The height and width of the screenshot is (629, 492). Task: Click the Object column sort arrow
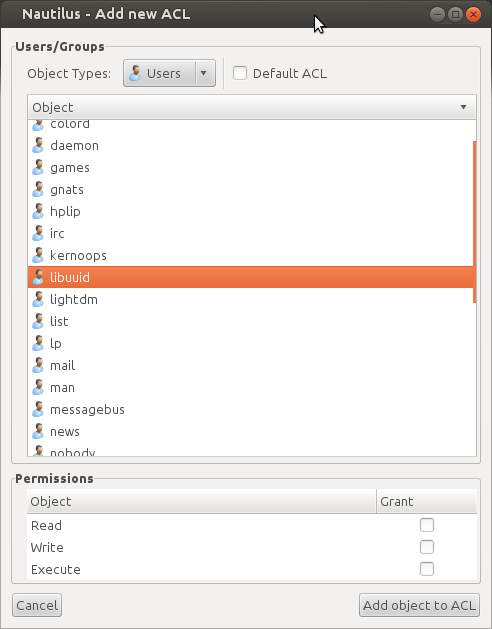tap(463, 107)
